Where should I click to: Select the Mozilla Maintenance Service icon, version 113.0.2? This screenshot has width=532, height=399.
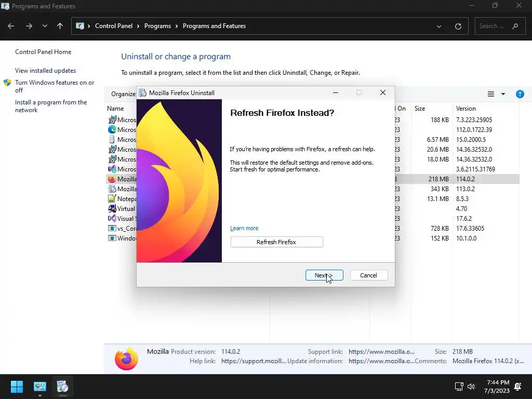112,189
